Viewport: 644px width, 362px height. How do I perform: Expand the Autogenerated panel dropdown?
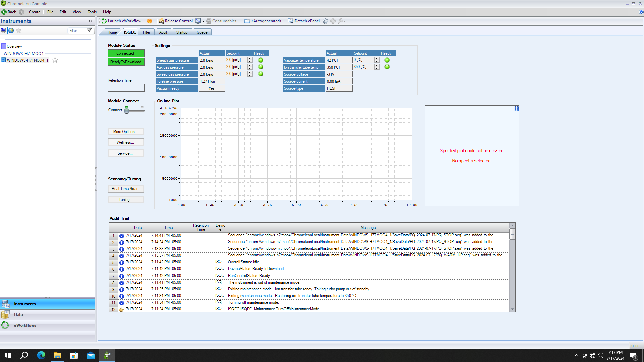(285, 21)
